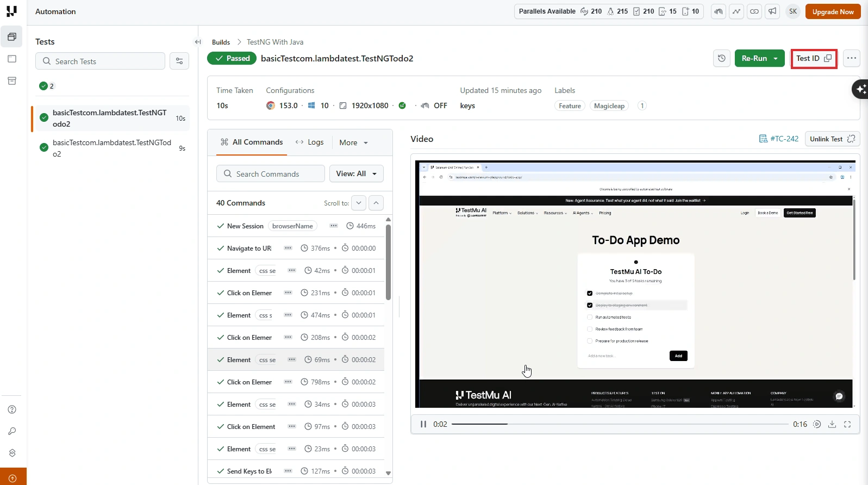Open the tunnel link icon in header

pos(754,11)
